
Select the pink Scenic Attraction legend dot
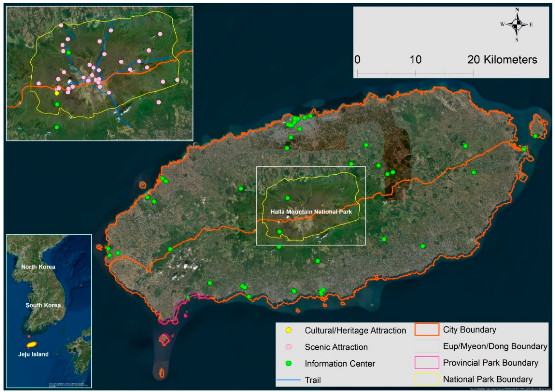pyautogui.click(x=288, y=347)
